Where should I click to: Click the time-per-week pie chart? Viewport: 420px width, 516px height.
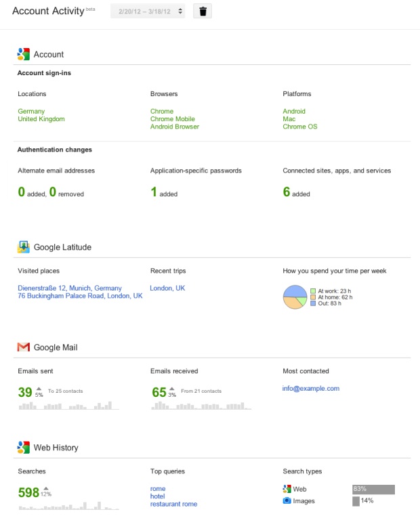pyautogui.click(x=295, y=297)
